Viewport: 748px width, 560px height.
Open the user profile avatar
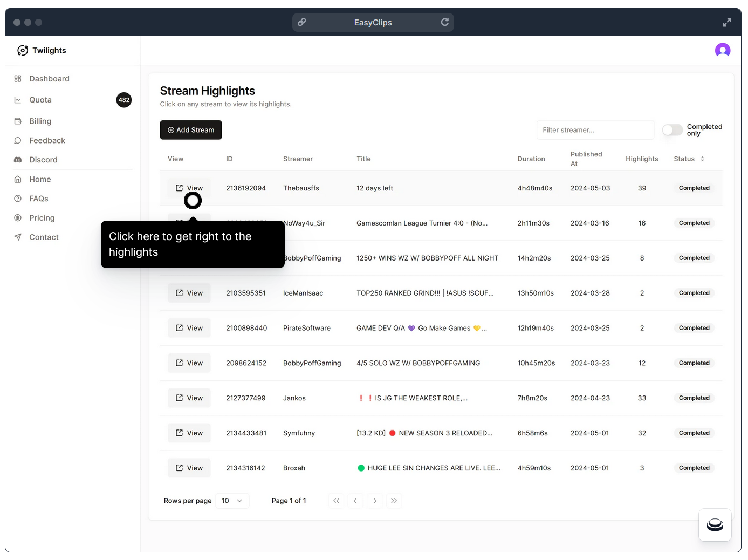[723, 50]
